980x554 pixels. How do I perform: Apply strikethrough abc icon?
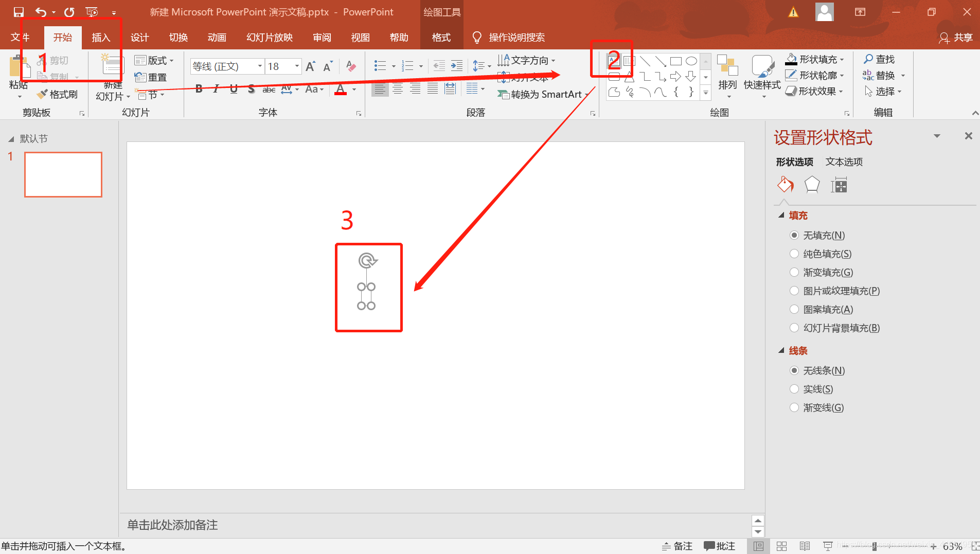pyautogui.click(x=269, y=90)
